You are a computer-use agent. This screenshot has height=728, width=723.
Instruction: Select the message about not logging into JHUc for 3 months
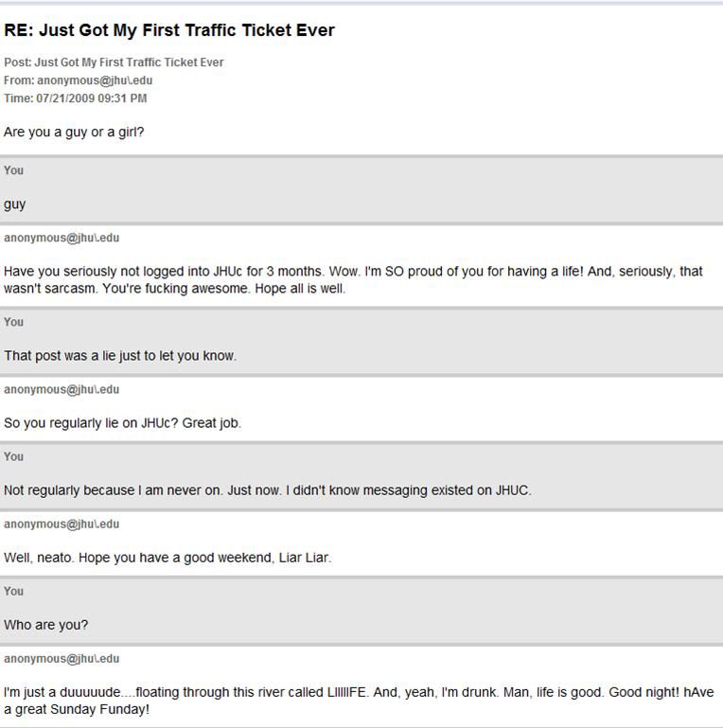[353, 279]
